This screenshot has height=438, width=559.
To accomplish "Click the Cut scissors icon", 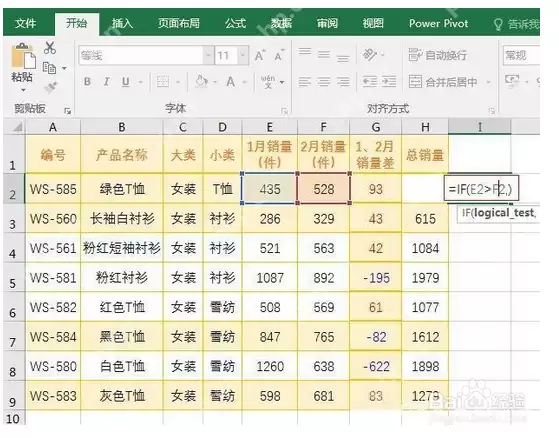I will point(50,48).
